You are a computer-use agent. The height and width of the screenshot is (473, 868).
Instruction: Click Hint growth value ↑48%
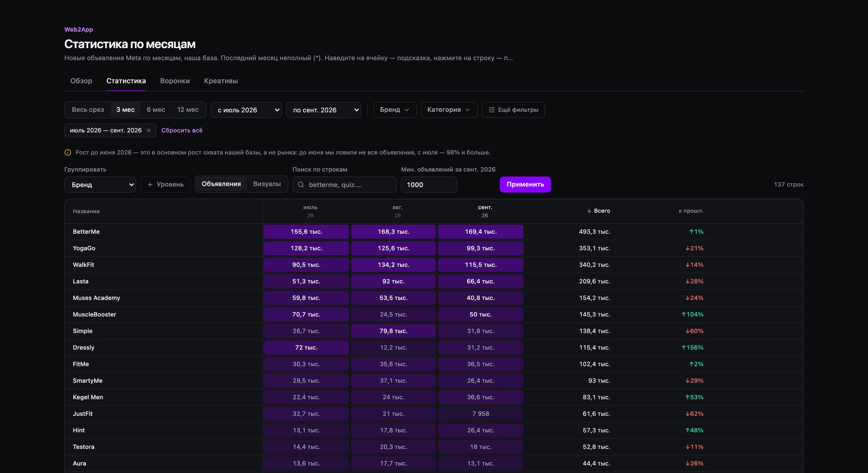694,431
